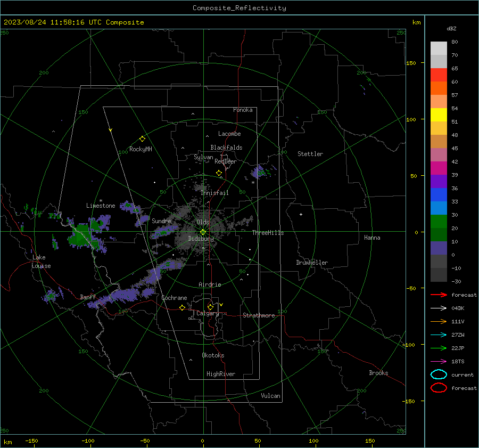Click the green 22JP arrow symbol
Image resolution: width=479 pixels, height=448 pixels.
point(439,348)
